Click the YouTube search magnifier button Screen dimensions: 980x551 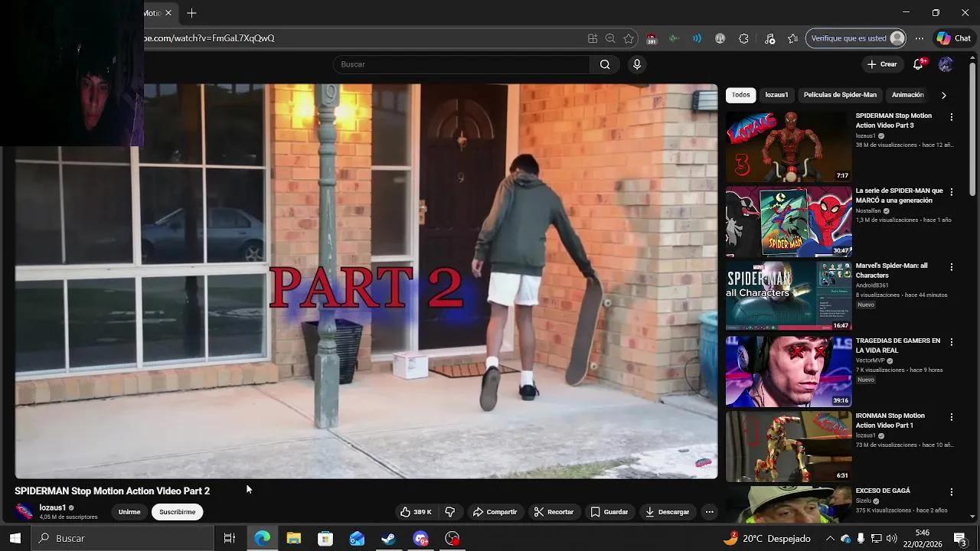(x=605, y=64)
